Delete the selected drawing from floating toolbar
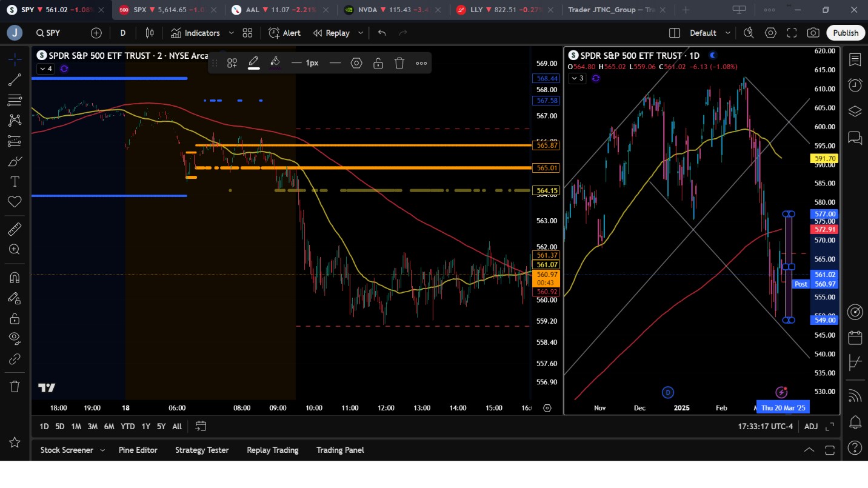 (399, 62)
